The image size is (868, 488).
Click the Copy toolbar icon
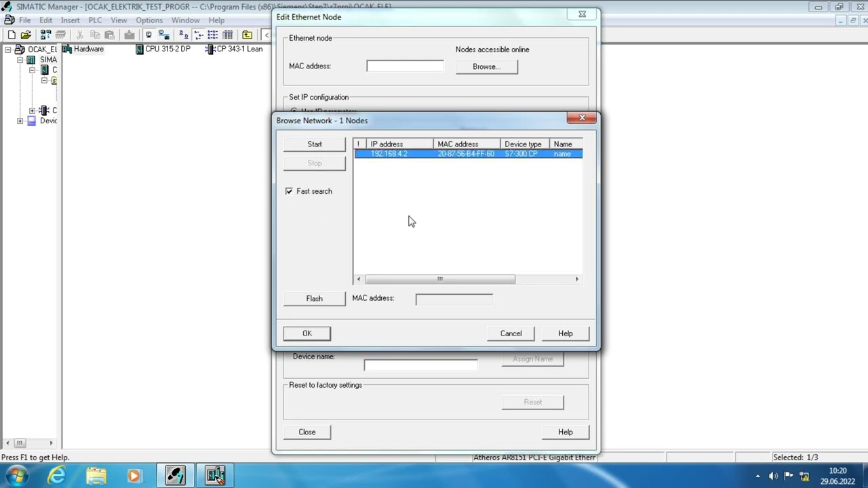tap(95, 35)
